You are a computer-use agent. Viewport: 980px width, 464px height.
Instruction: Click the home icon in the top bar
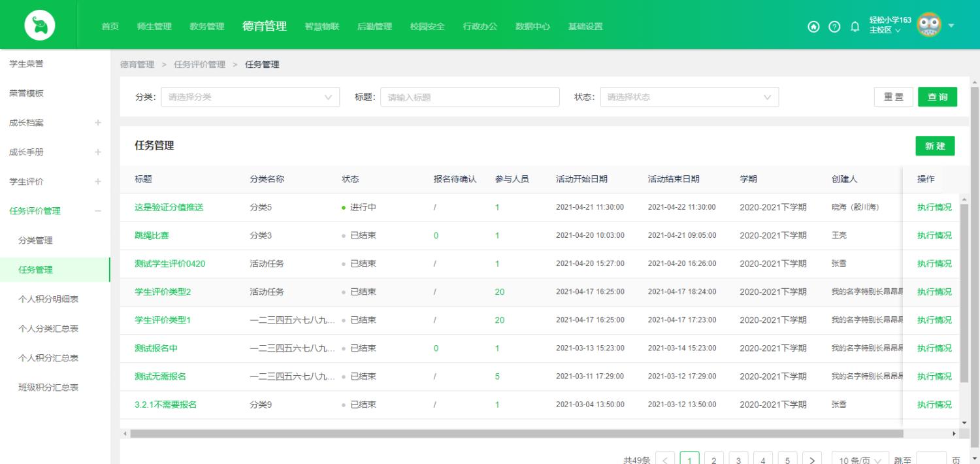pyautogui.click(x=813, y=27)
